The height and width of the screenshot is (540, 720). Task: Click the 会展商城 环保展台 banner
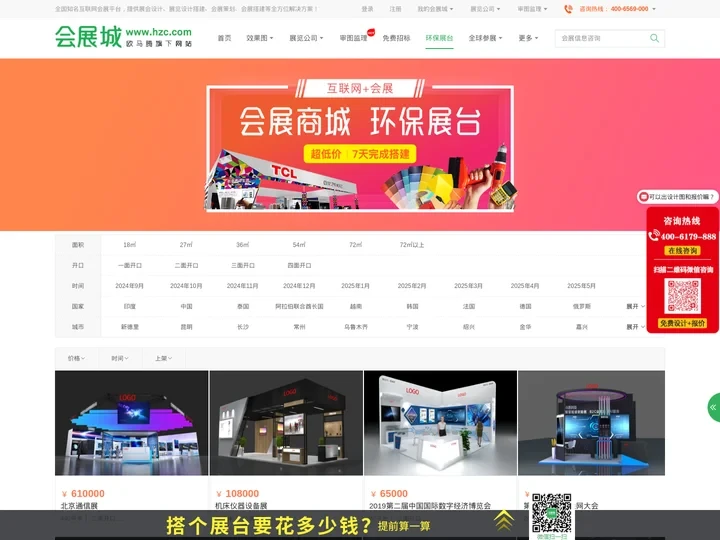coord(360,145)
